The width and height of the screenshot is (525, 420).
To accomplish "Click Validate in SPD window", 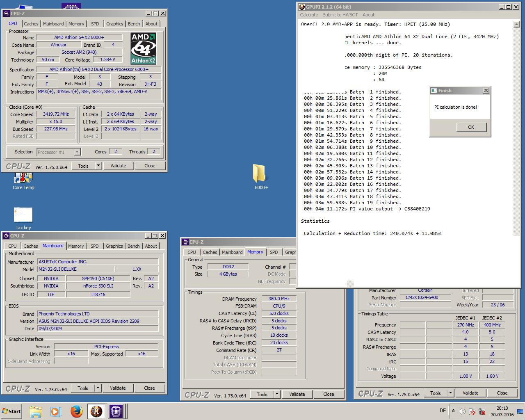I will (470, 393).
